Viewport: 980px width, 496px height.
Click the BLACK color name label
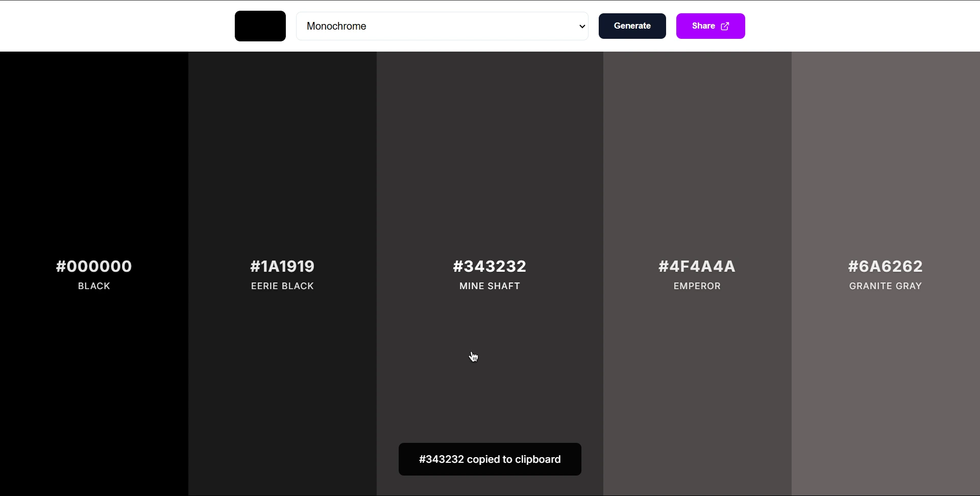(93, 286)
